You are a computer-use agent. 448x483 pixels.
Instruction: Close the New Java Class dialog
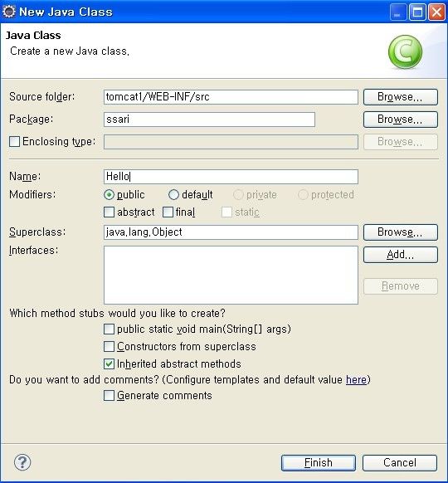click(436, 12)
